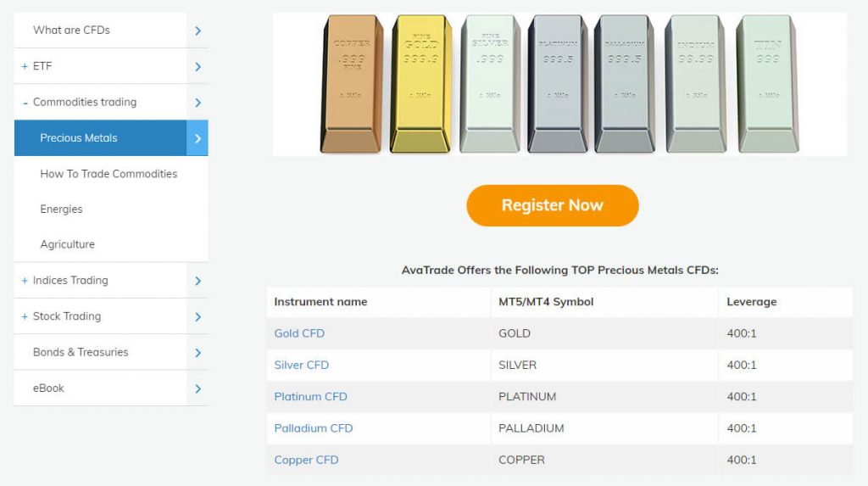Open the eBook sidebar item
The image size is (868, 486).
click(48, 388)
